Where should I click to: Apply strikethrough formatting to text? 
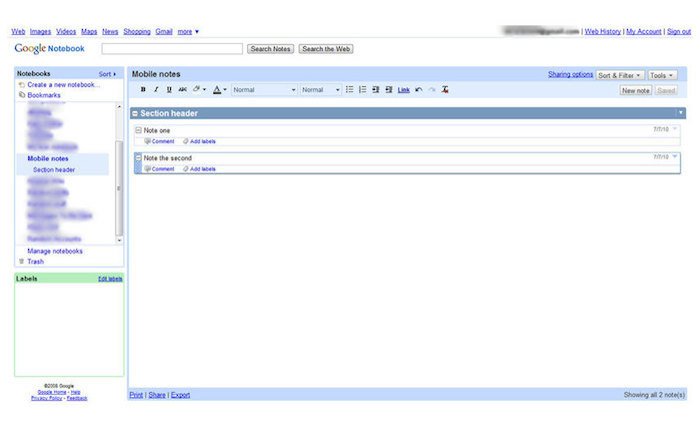182,90
